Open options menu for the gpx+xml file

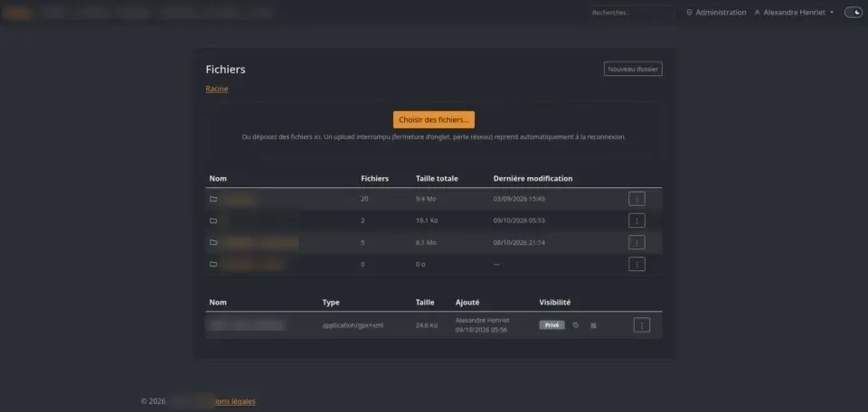(x=642, y=325)
